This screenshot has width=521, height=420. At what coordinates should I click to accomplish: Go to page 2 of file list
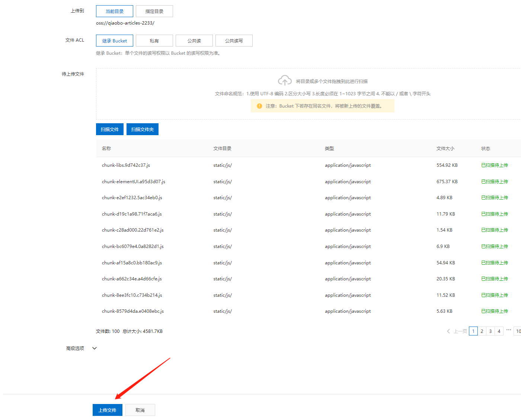tap(482, 331)
